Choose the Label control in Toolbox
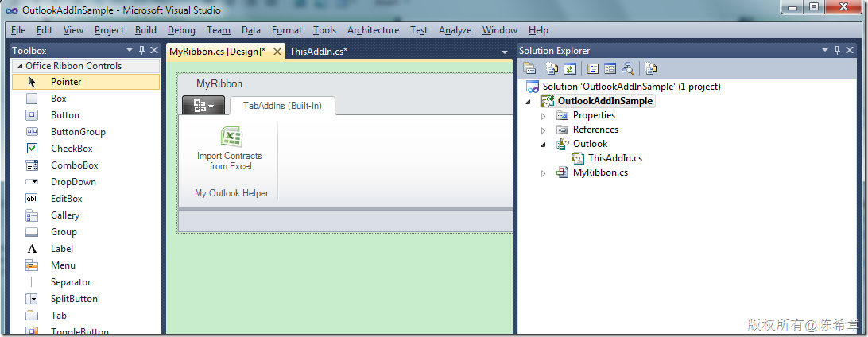The image size is (868, 337). (x=85, y=249)
